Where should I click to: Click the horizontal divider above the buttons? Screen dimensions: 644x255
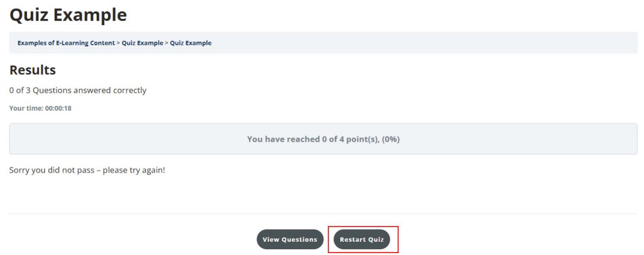[x=323, y=213]
